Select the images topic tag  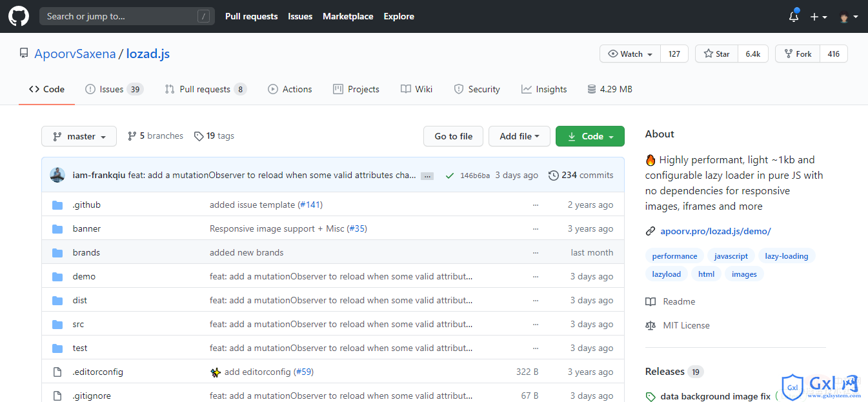[x=744, y=274]
